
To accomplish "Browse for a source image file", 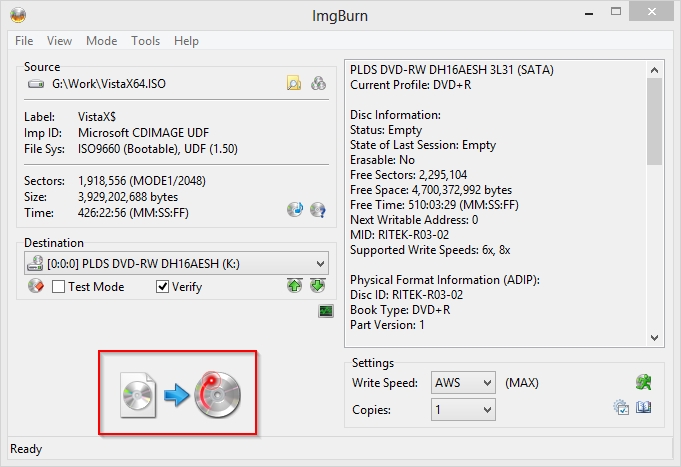I will point(294,83).
